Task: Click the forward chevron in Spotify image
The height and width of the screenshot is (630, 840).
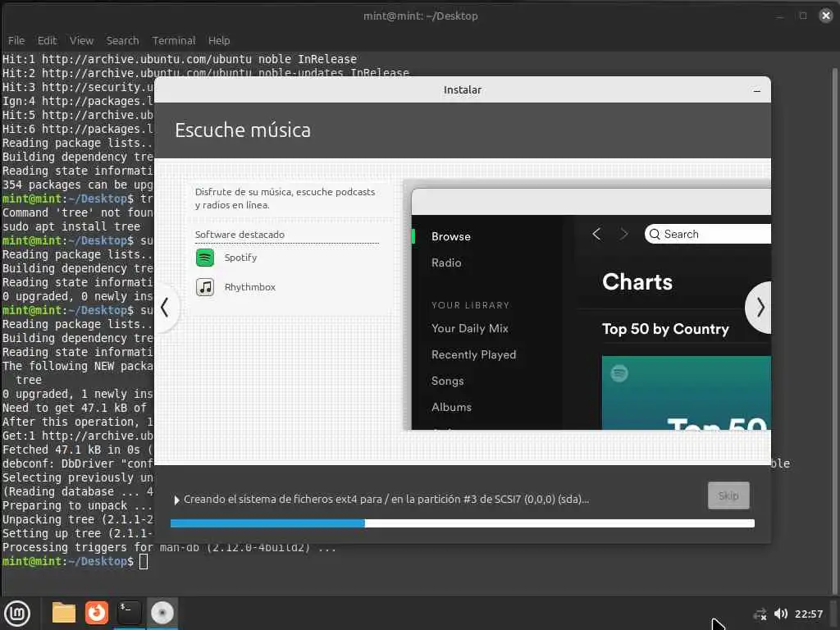Action: (x=623, y=234)
